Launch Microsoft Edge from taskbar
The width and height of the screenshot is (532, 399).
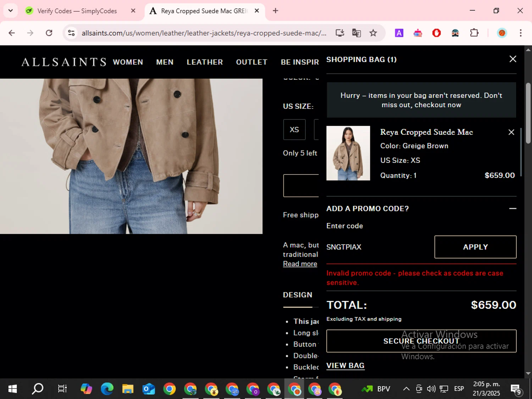pyautogui.click(x=107, y=389)
